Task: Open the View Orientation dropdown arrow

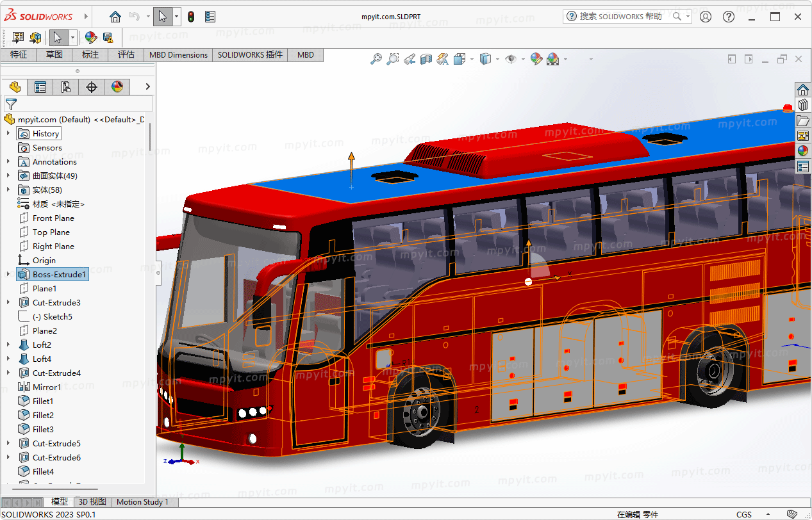Action: pos(472,60)
